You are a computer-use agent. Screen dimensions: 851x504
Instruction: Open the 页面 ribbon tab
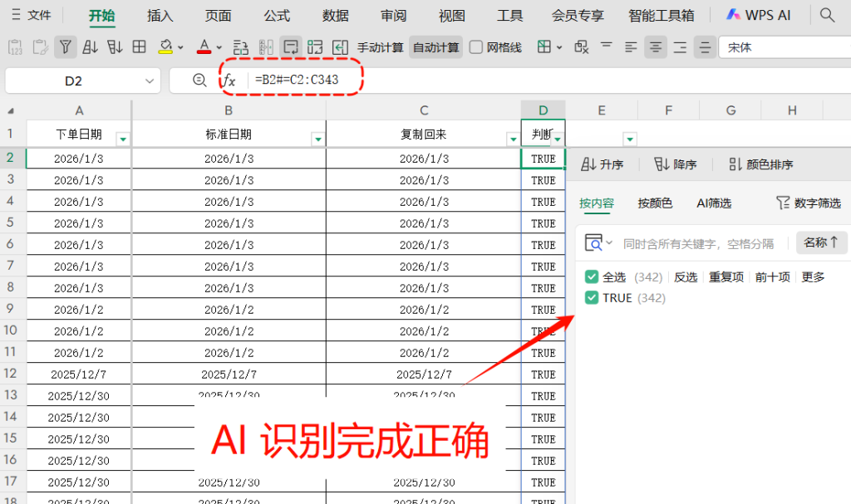tap(219, 16)
